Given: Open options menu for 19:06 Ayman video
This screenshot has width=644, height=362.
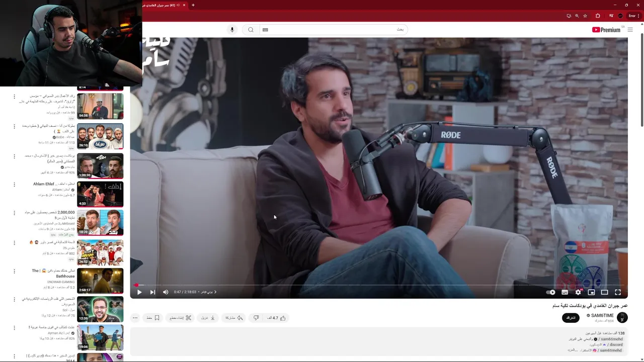Looking at the screenshot, I should [x=14, y=328].
